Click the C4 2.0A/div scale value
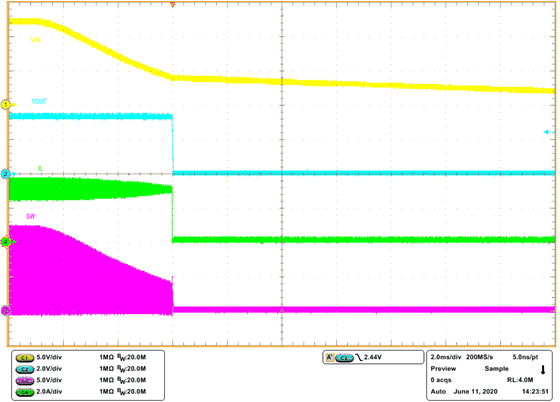The height and width of the screenshot is (402, 560). [x=49, y=392]
